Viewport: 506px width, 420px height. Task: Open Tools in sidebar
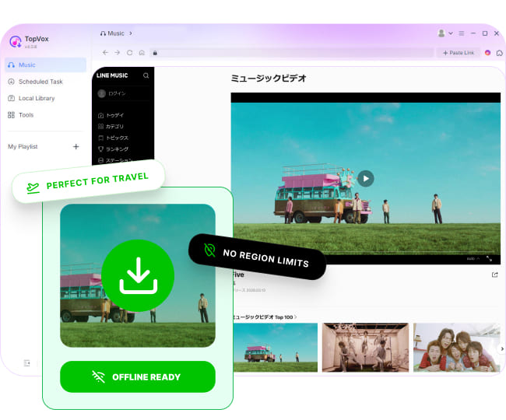[x=21, y=115]
